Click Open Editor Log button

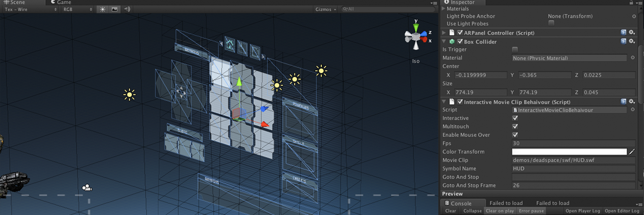click(x=622, y=211)
